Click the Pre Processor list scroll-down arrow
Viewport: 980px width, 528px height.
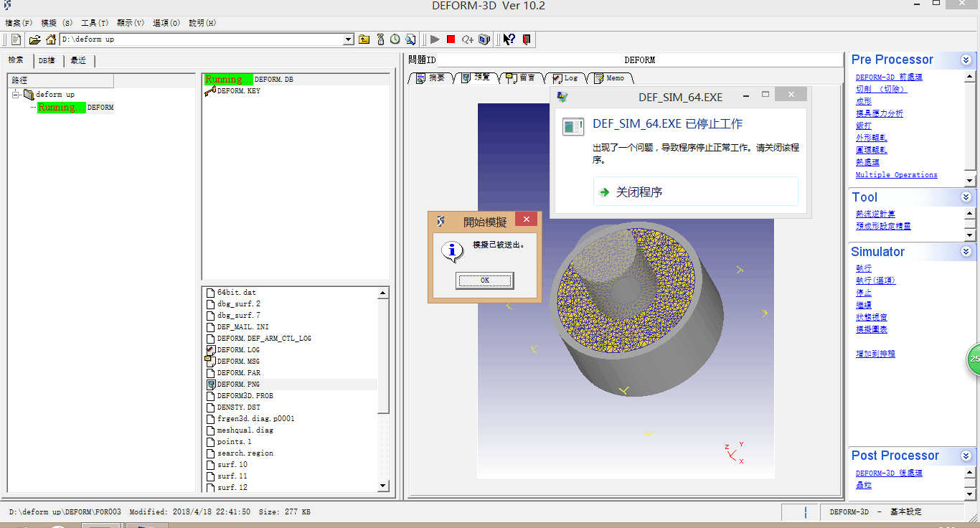tap(970, 180)
